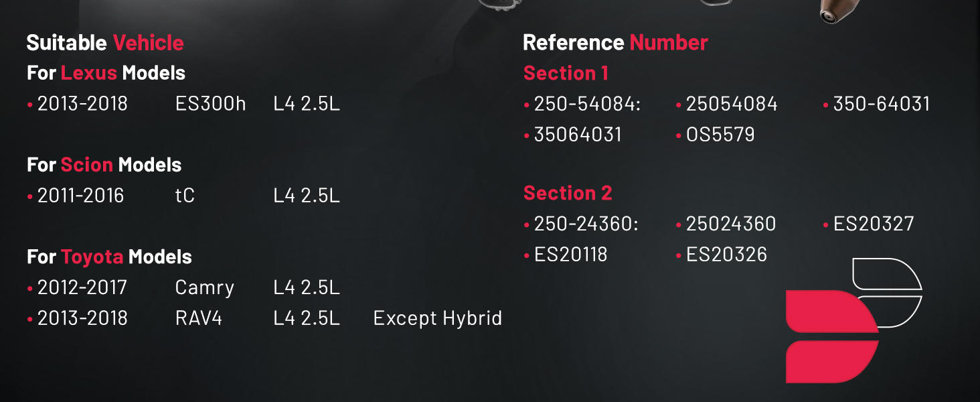Click the large red logo shape
This screenshot has height=402, width=980.
pyautogui.click(x=832, y=337)
